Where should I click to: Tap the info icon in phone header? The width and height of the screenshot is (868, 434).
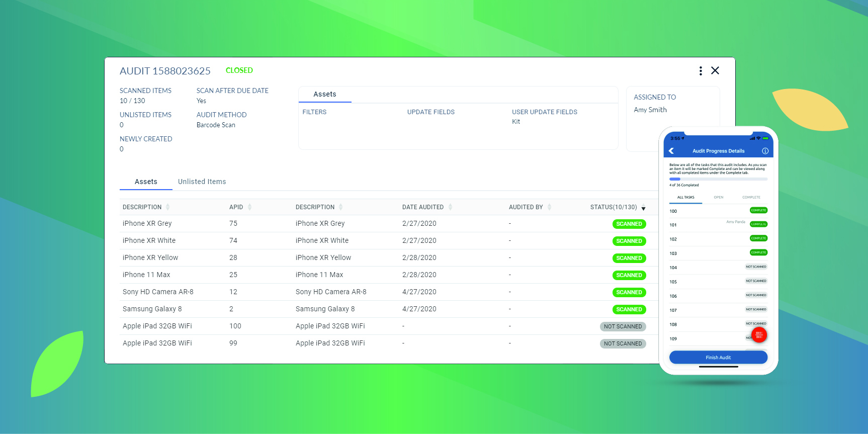pyautogui.click(x=765, y=151)
